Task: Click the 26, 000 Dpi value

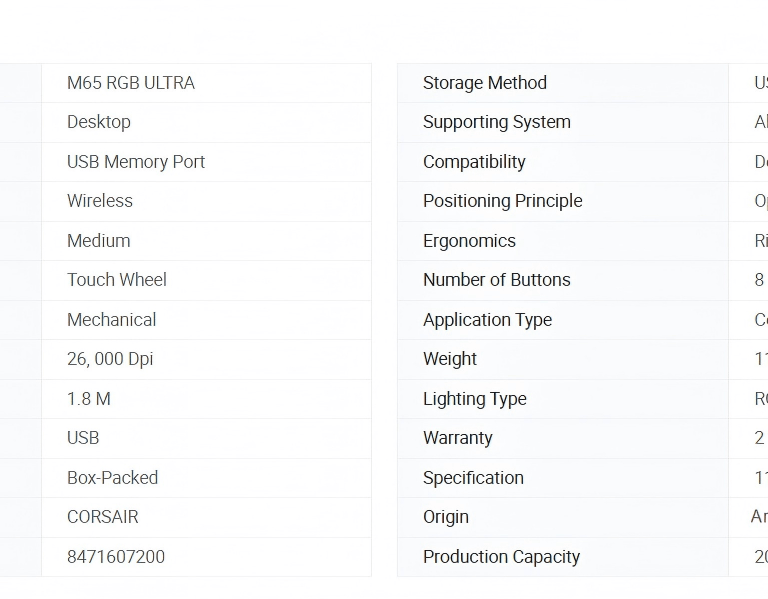Action: click(110, 359)
